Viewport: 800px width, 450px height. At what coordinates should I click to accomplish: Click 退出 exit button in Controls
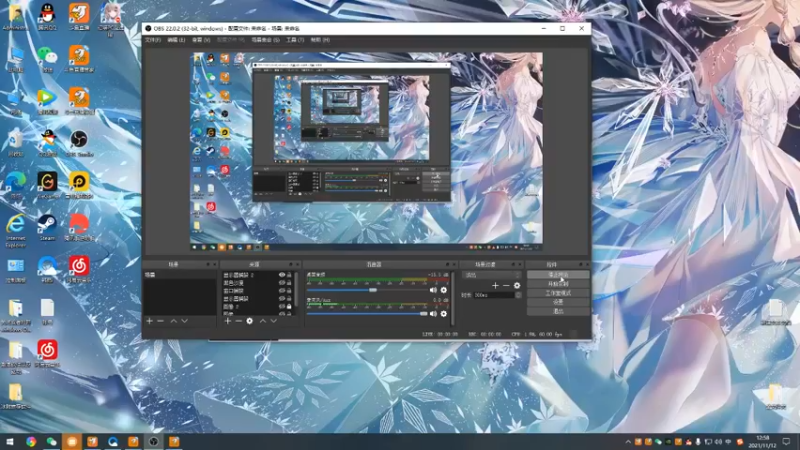click(558, 311)
